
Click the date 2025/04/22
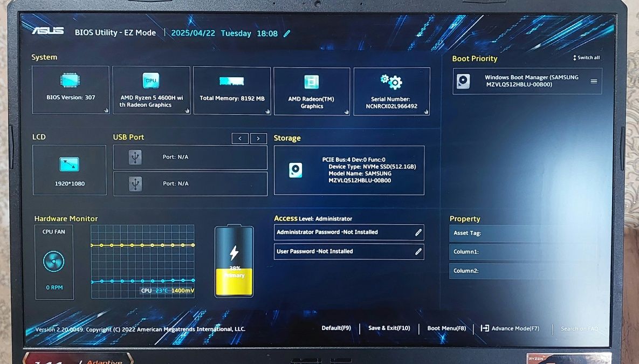click(193, 33)
